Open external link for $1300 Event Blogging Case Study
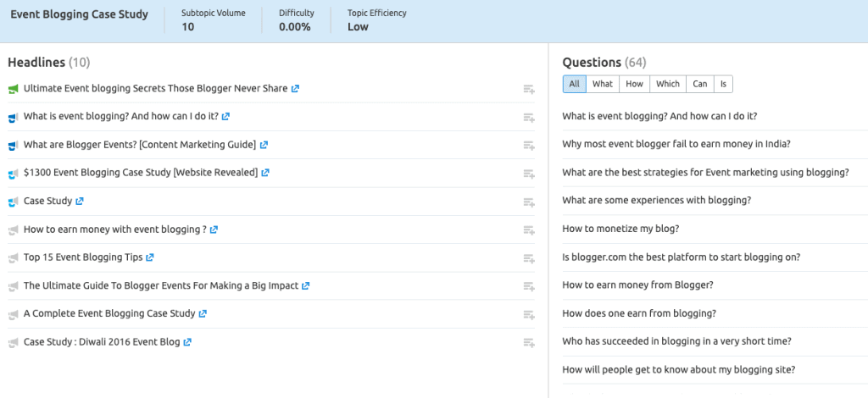This screenshot has width=868, height=398. (x=265, y=173)
